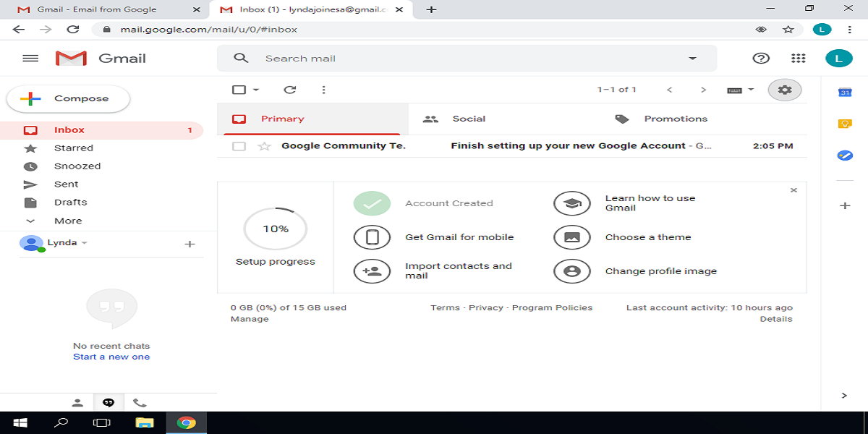The width and height of the screenshot is (868, 434).
Task: Tick the select all messages checkbox
Action: click(239, 90)
